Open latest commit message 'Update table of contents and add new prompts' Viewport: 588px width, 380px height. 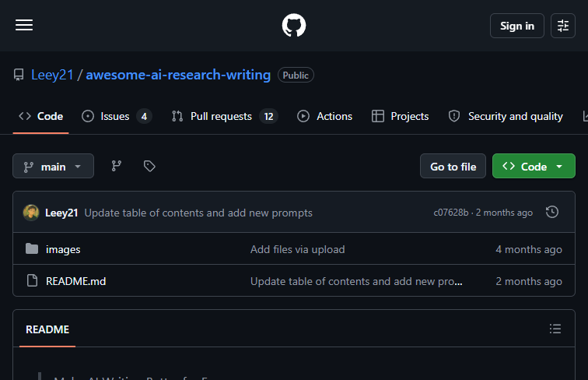point(198,213)
